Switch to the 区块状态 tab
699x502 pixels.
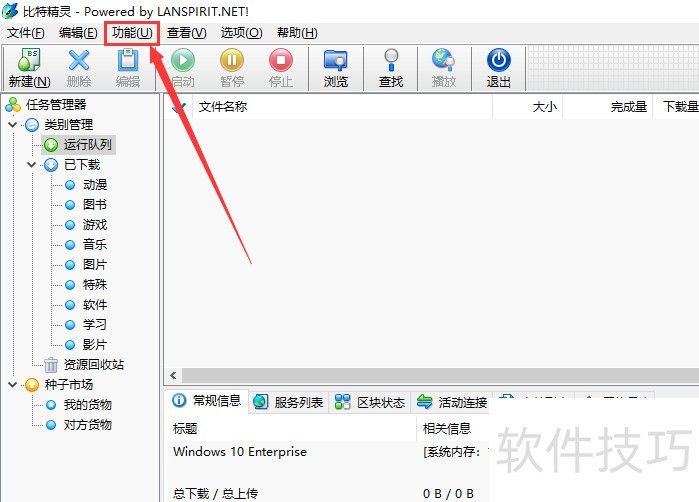click(370, 402)
